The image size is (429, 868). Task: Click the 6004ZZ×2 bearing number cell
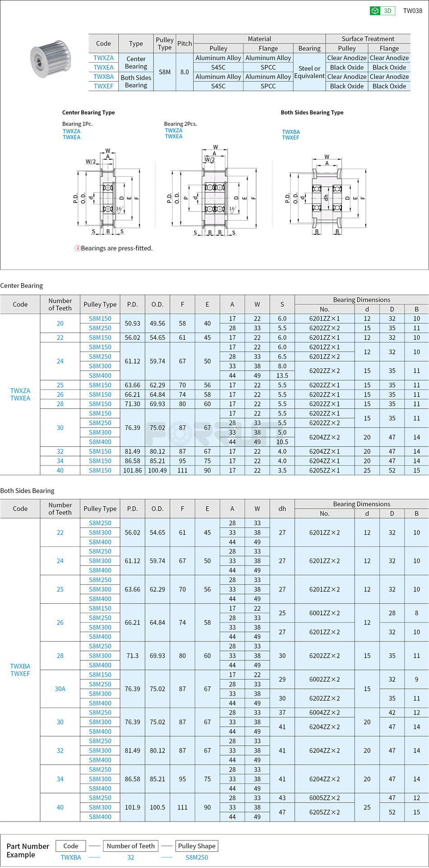325,713
